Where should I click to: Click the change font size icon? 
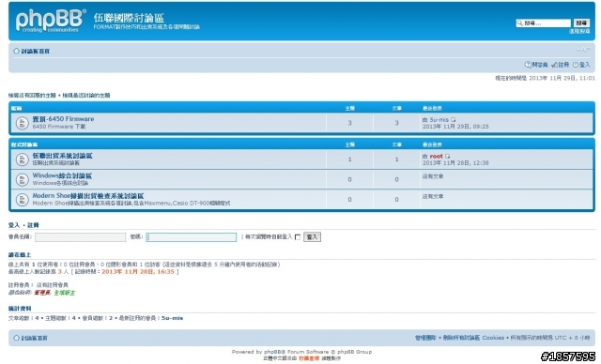pyautogui.click(x=583, y=50)
